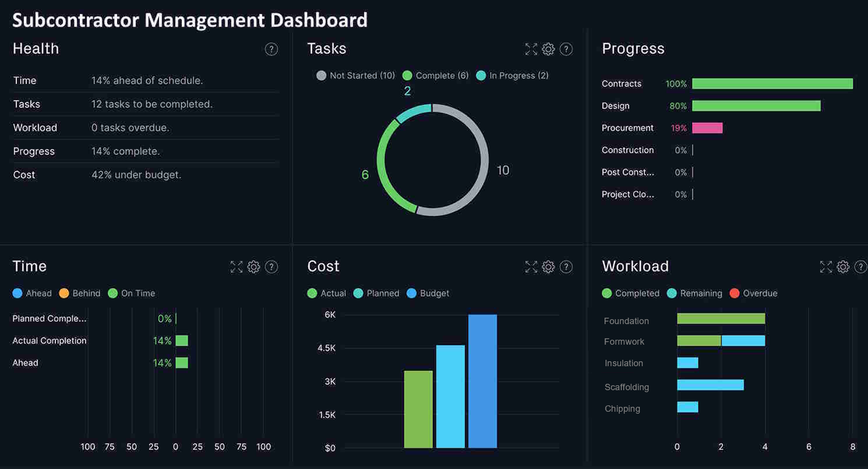Image resolution: width=868 pixels, height=469 pixels.
Task: Expand the Time widget to fullscreen
Action: pos(236,267)
